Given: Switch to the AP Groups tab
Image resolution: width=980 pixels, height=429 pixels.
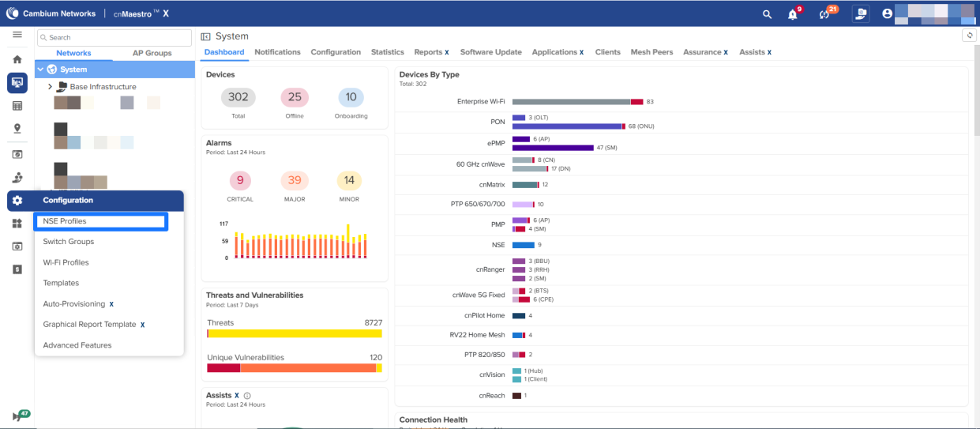Looking at the screenshot, I should tap(152, 53).
